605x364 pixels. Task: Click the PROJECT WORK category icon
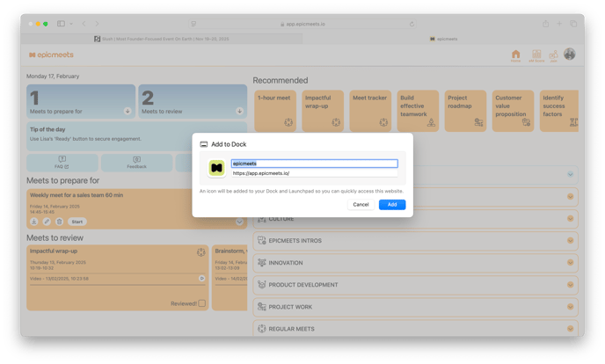[261, 307]
